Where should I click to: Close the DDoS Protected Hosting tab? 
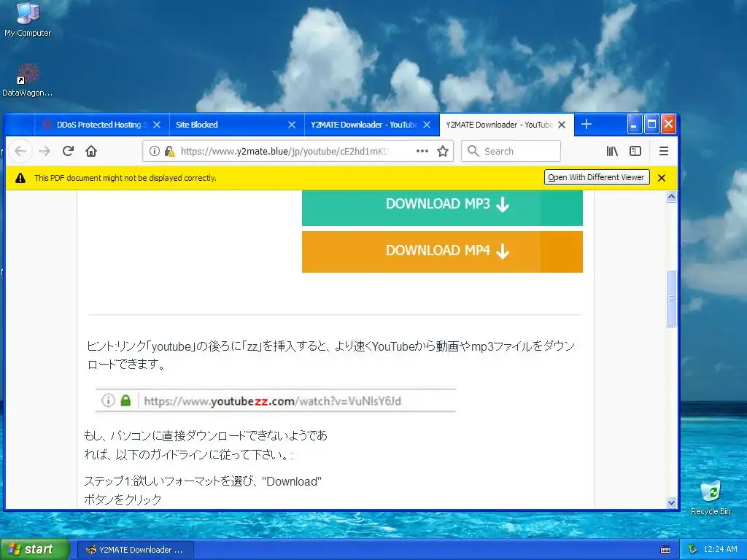(157, 125)
